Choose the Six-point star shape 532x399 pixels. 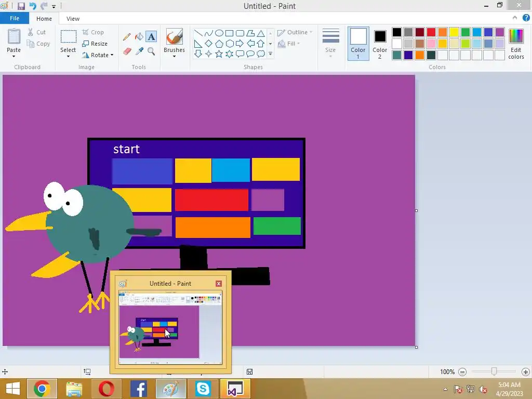coord(229,54)
